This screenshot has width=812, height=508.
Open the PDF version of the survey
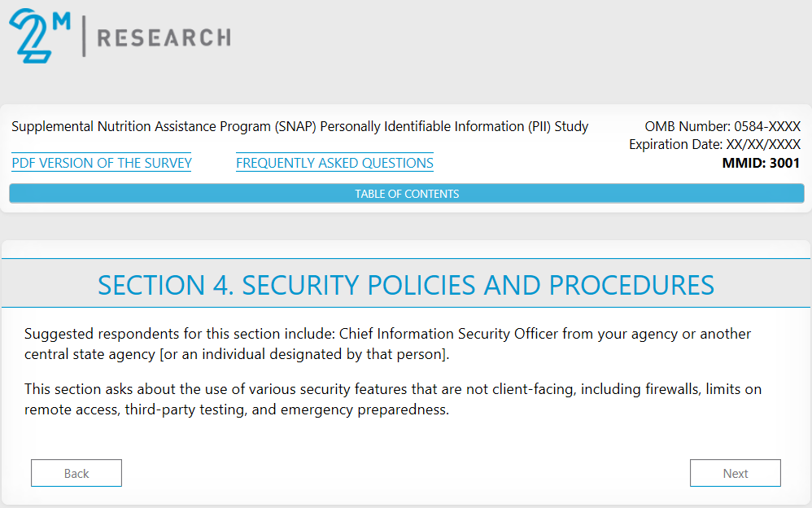102,163
